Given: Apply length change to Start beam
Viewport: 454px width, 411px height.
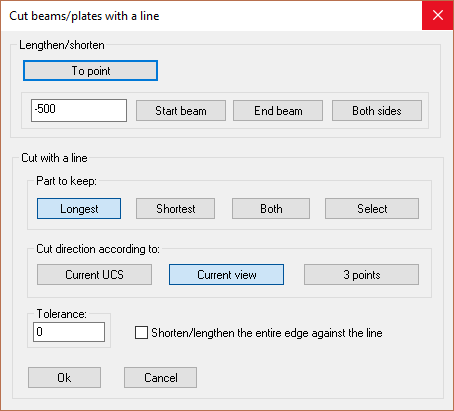Looking at the screenshot, I should click(181, 111).
